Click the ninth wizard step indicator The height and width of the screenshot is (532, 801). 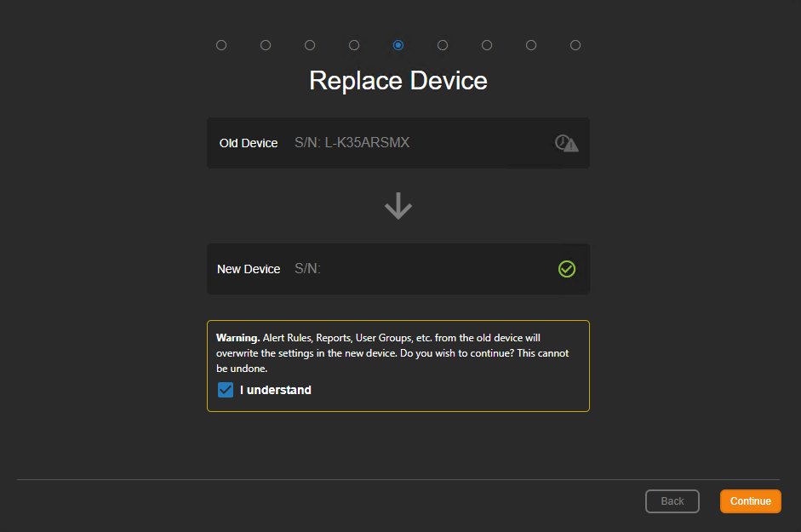(x=575, y=45)
